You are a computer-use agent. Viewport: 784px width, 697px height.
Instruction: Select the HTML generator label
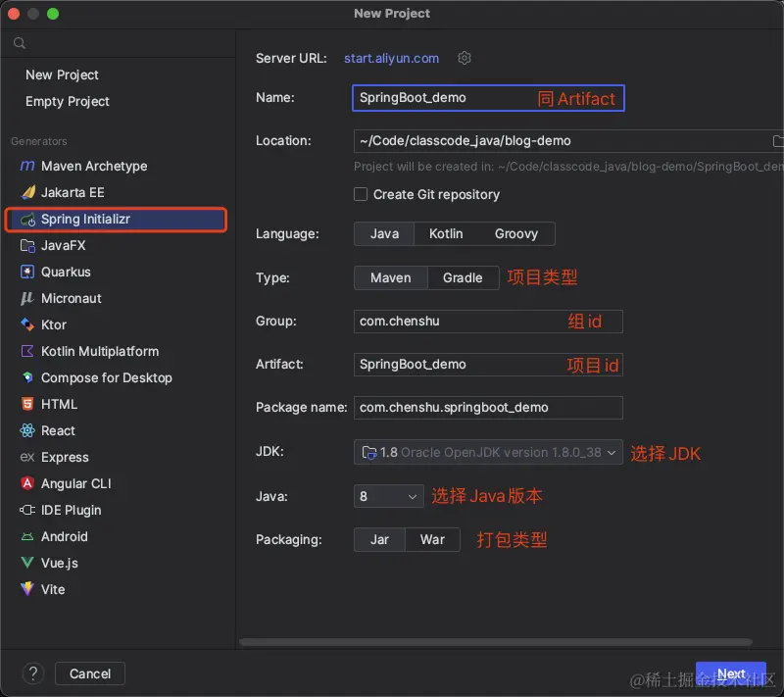pos(59,404)
